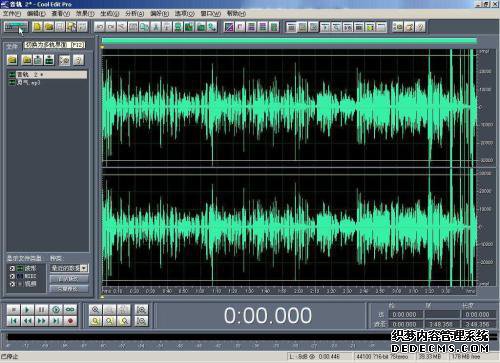Click the full path button in the file panel

click(69, 289)
